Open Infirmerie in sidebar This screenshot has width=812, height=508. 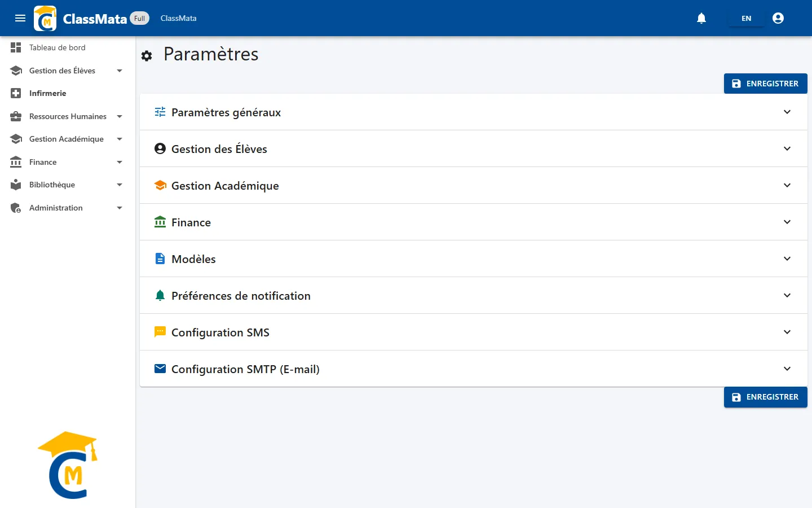(x=68, y=93)
